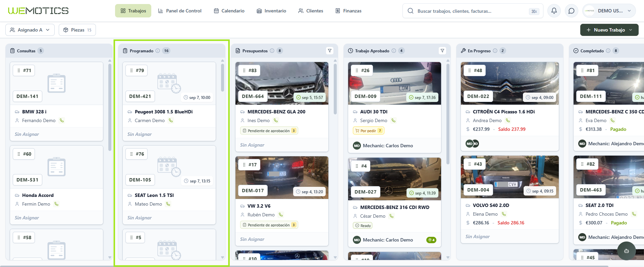Open the DEMO US... account menu
Screen dimensions: 644x267
(x=609, y=11)
